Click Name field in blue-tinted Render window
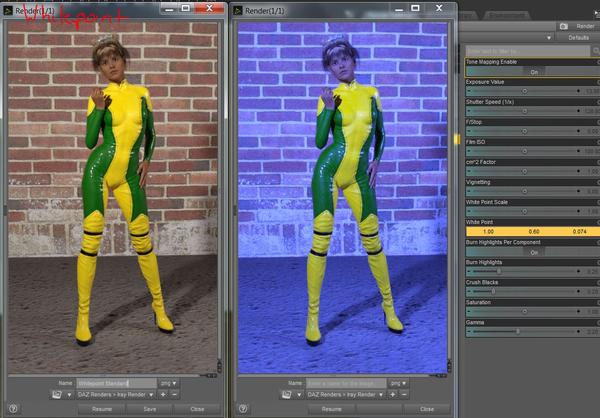The height and width of the screenshot is (418, 600). (x=346, y=383)
